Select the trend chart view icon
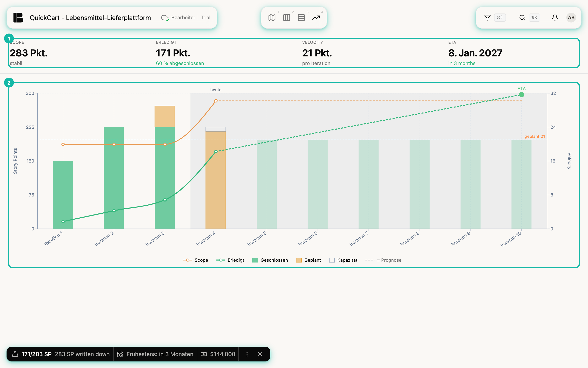The width and height of the screenshot is (588, 368). 316,18
